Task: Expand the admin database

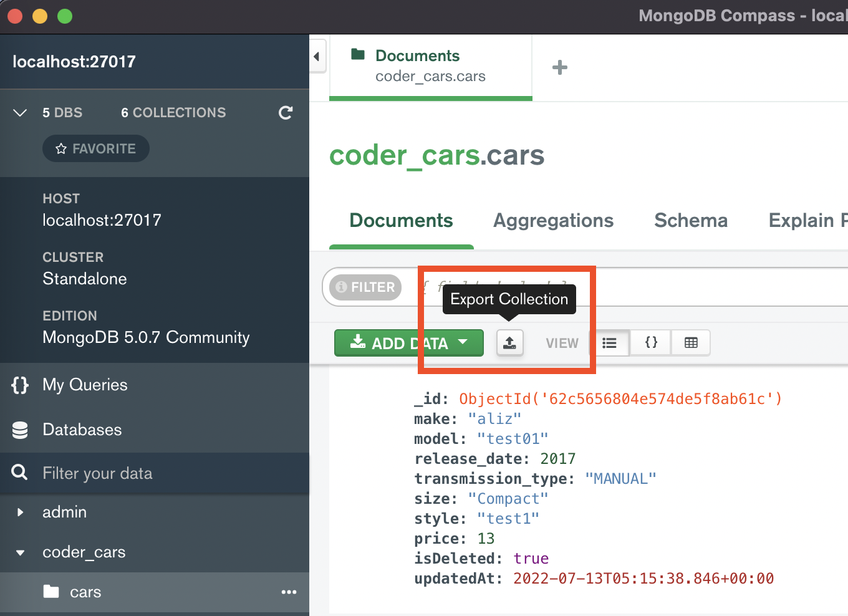Action: coord(20,513)
